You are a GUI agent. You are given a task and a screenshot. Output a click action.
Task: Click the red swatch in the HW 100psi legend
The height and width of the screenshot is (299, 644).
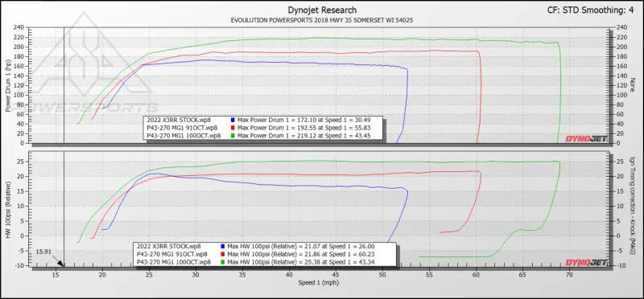tap(223, 254)
